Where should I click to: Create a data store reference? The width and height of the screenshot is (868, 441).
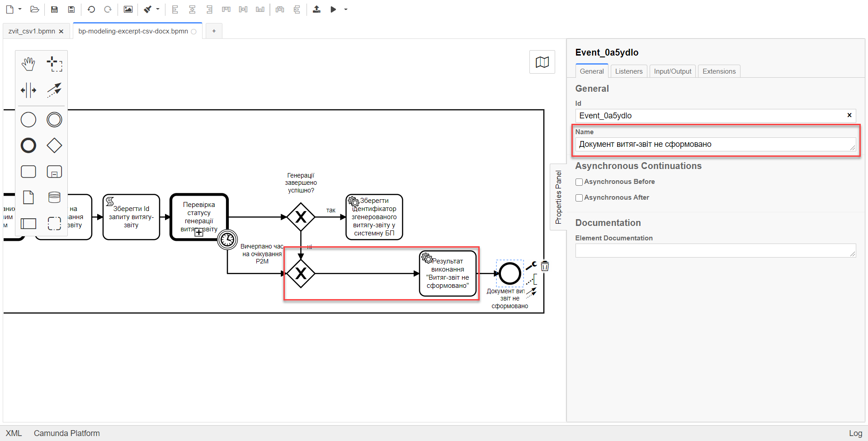(x=54, y=197)
